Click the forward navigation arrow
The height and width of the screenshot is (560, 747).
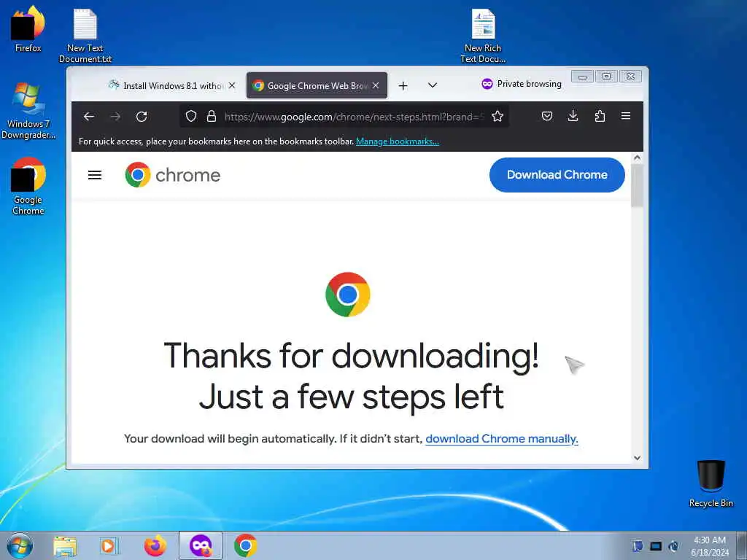(x=115, y=117)
